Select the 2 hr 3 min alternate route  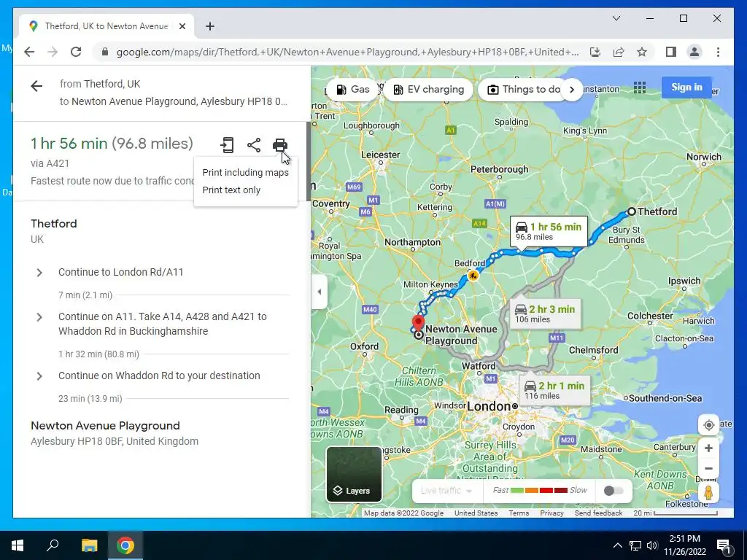546,314
